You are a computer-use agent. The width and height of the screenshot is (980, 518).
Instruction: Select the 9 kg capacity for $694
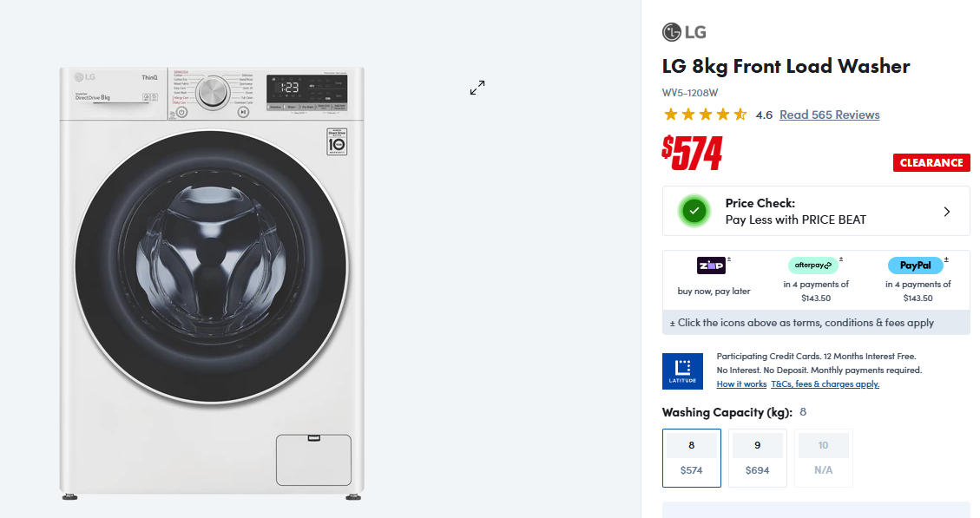click(x=757, y=457)
